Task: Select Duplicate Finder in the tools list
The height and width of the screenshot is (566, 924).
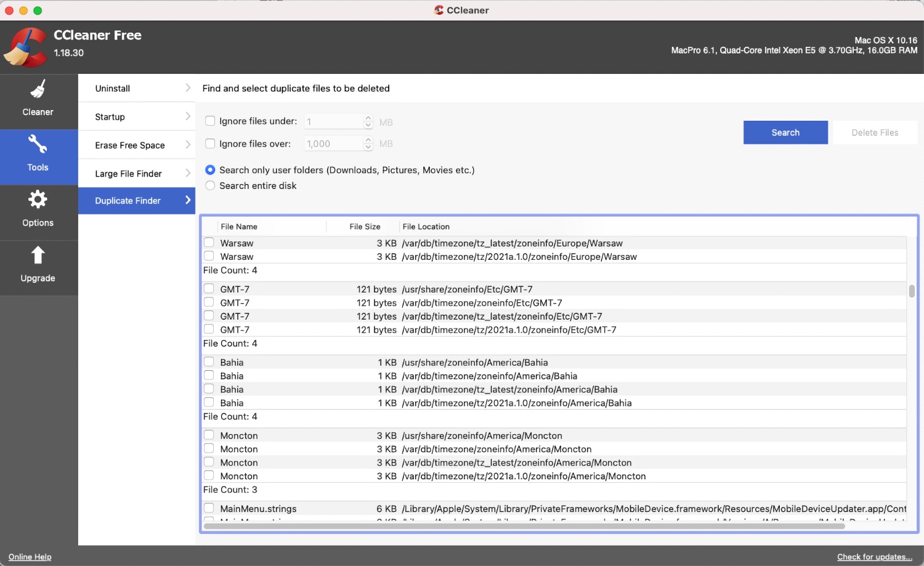Action: pyautogui.click(x=137, y=201)
